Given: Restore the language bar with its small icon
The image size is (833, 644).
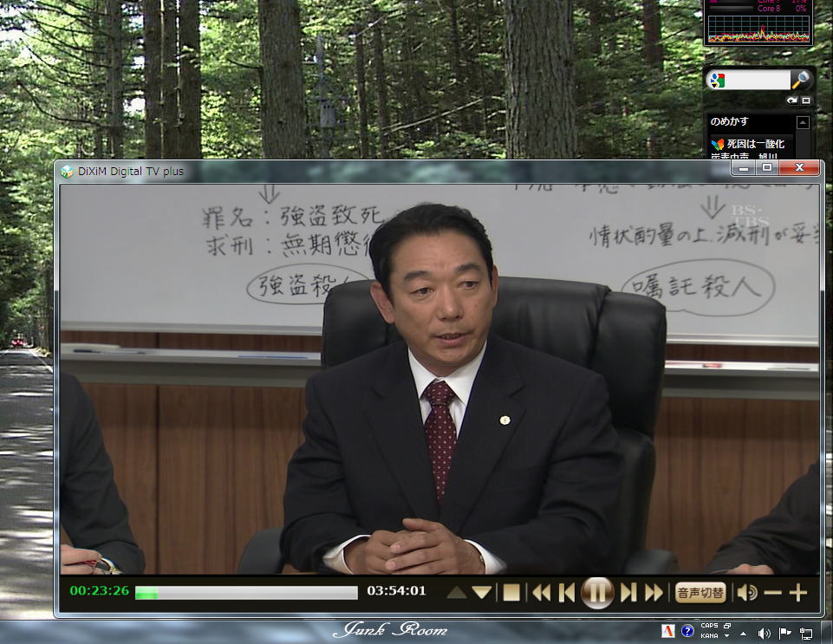Looking at the screenshot, I should (727, 626).
